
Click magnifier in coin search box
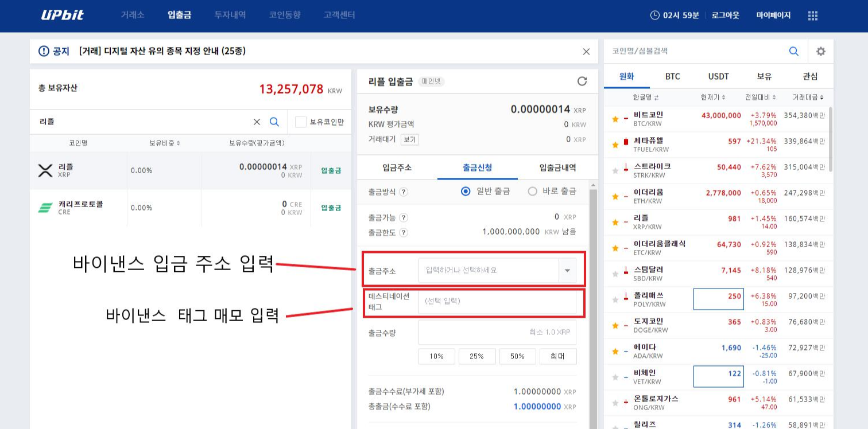click(x=793, y=51)
